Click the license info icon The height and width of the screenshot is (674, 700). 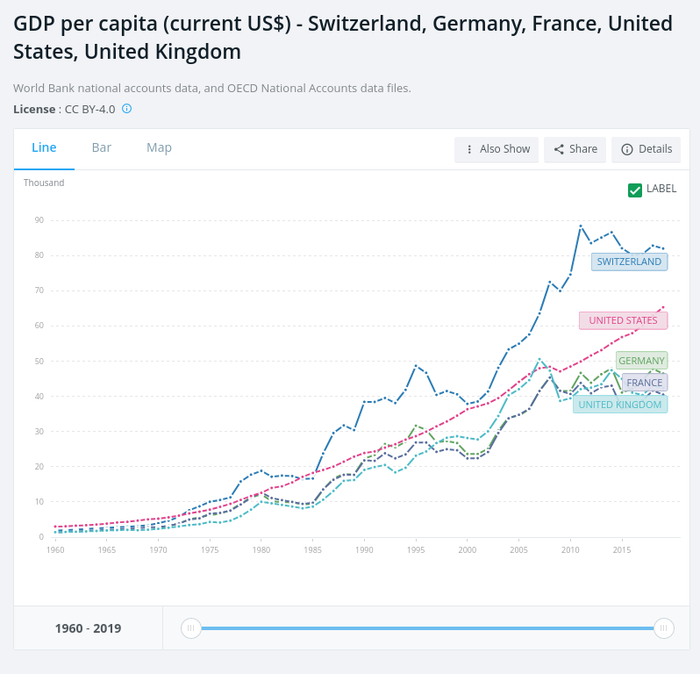[127, 109]
